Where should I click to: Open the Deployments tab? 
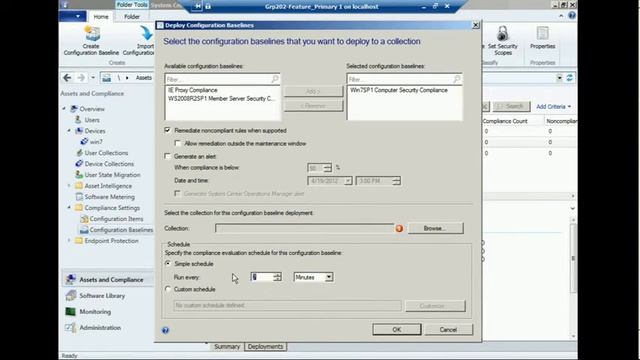(265, 347)
